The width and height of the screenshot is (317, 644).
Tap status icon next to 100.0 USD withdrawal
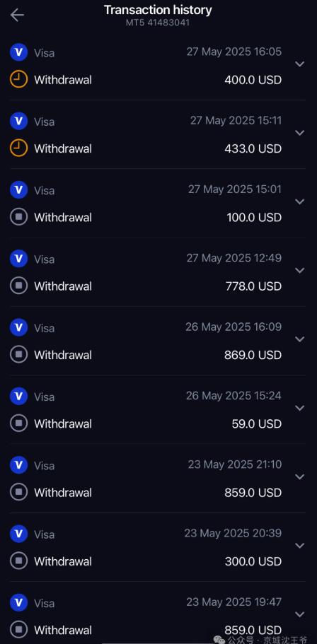point(18,217)
